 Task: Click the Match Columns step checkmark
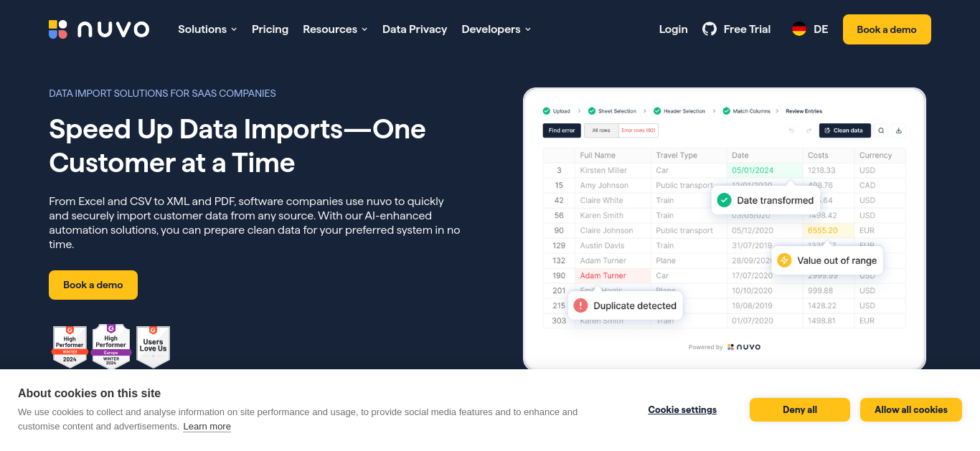pos(726,111)
